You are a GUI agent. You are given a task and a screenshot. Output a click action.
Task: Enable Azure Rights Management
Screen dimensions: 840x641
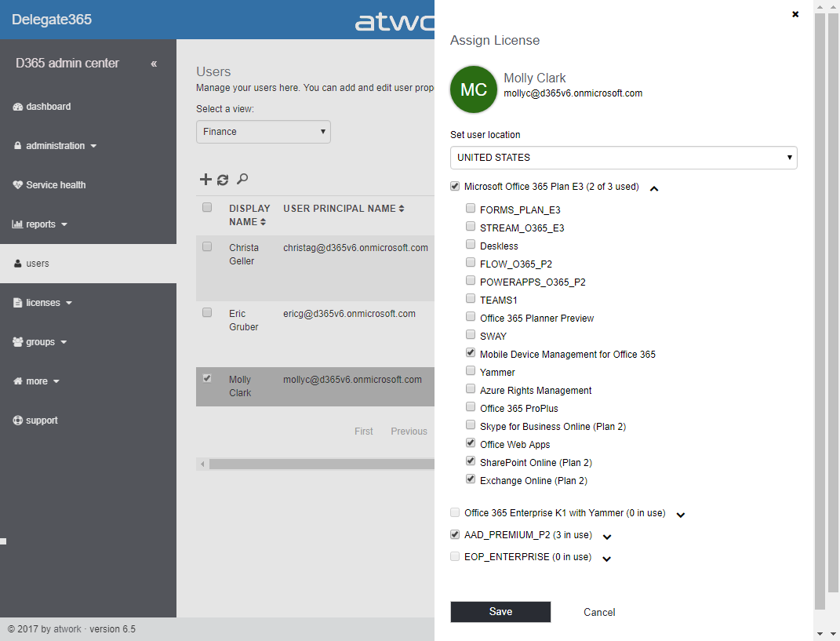[471, 388]
